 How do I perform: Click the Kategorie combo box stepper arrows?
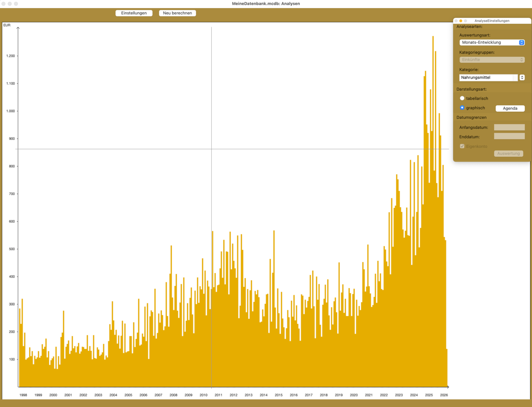522,77
